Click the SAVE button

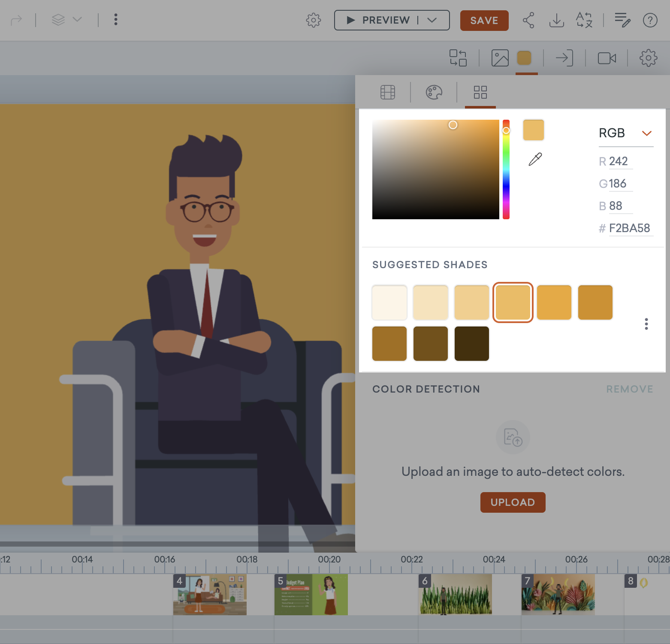(x=484, y=20)
